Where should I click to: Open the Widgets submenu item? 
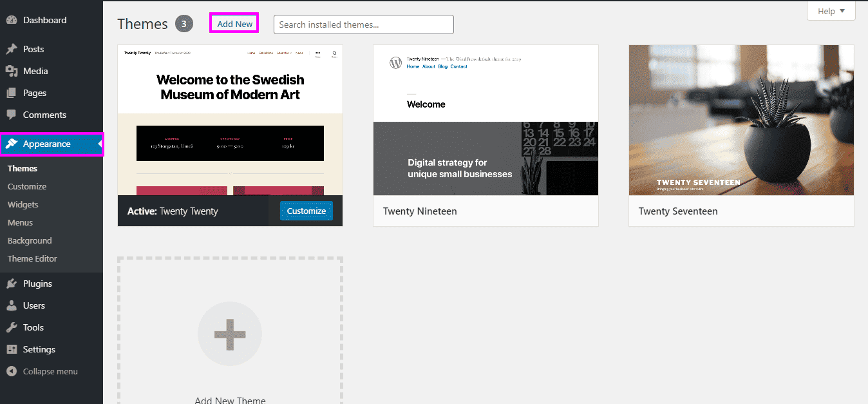point(23,204)
